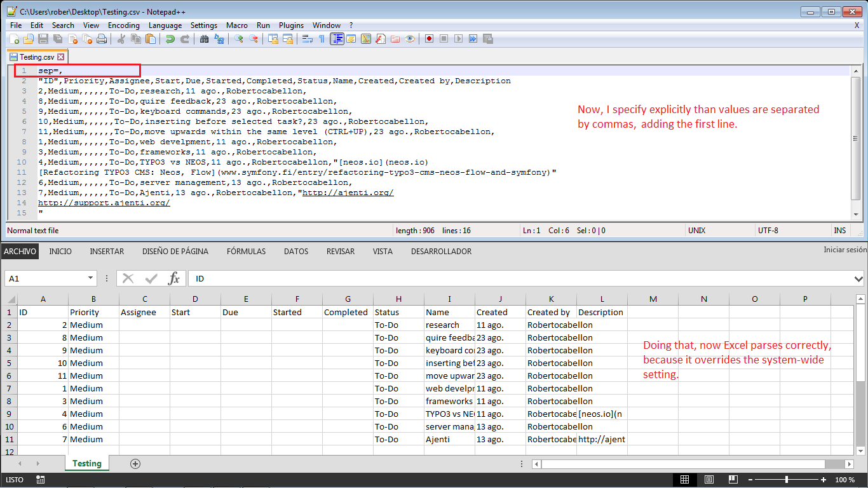Expand the Name Box dropdown arrow

[91, 279]
